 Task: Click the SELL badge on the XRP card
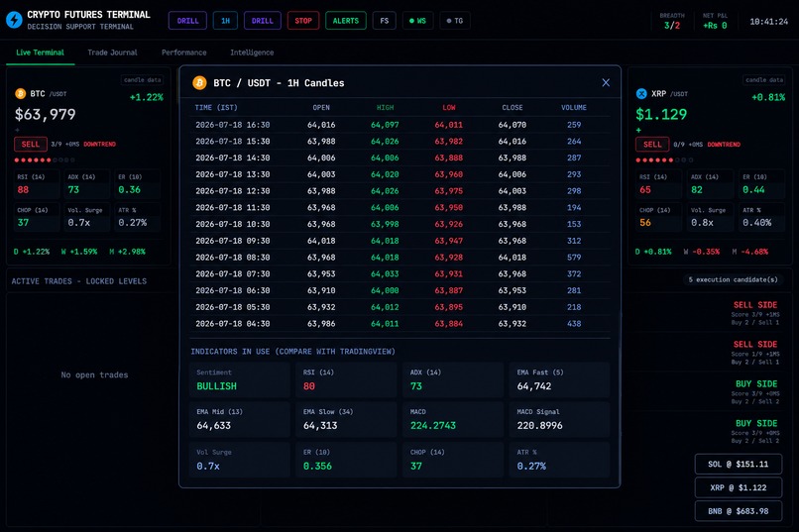(x=651, y=144)
